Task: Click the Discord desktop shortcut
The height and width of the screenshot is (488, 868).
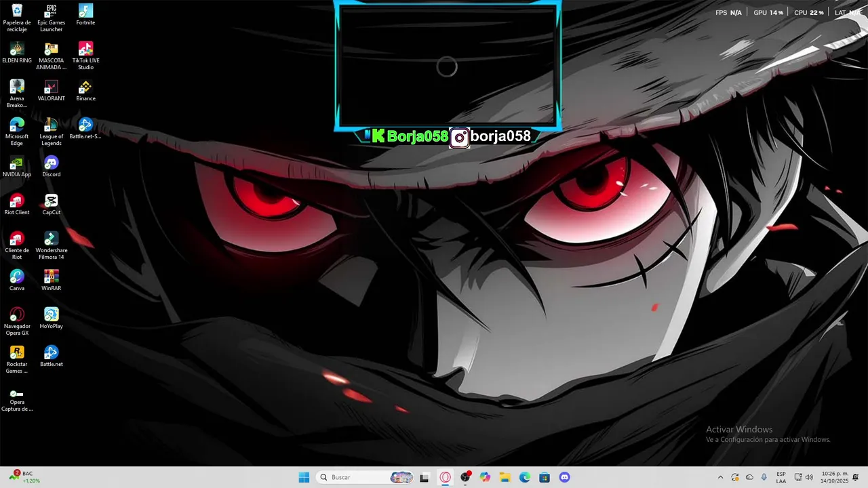Action: coord(52,166)
